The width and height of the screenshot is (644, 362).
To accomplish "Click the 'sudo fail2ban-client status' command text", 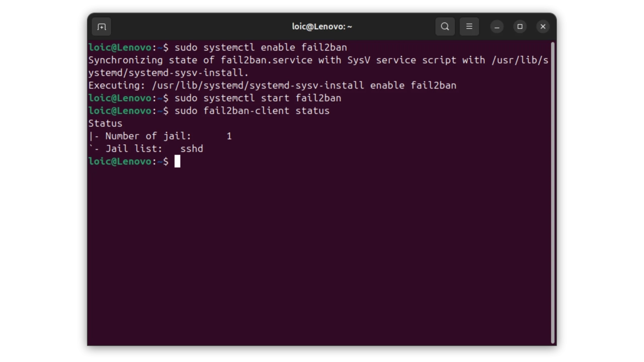I will (252, 111).
